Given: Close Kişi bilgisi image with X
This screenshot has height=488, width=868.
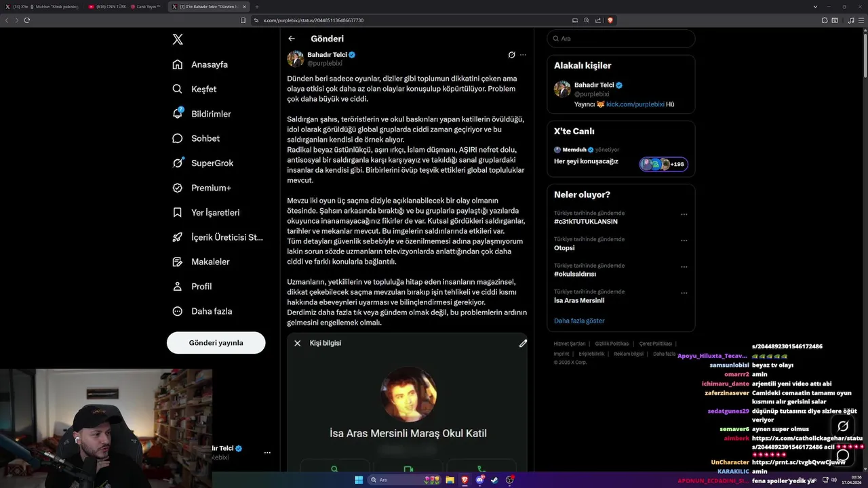Looking at the screenshot, I should click(297, 343).
